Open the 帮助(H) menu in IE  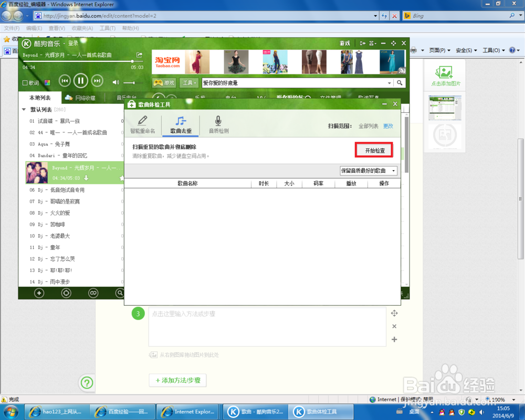tap(131, 28)
